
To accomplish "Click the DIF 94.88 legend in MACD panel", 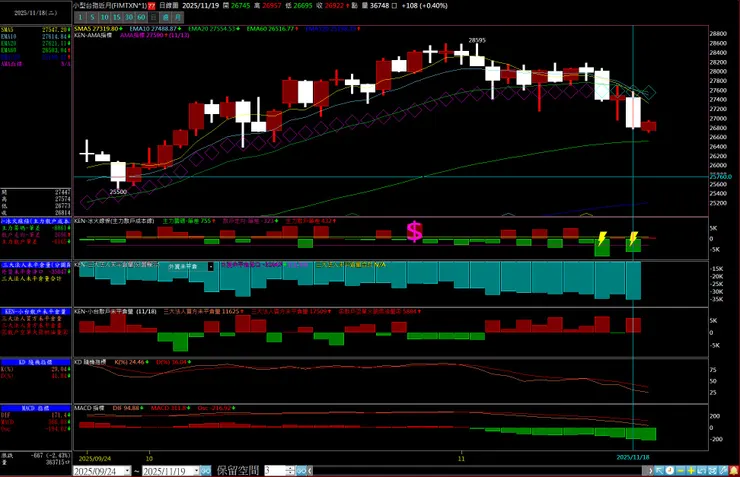I will pos(127,408).
